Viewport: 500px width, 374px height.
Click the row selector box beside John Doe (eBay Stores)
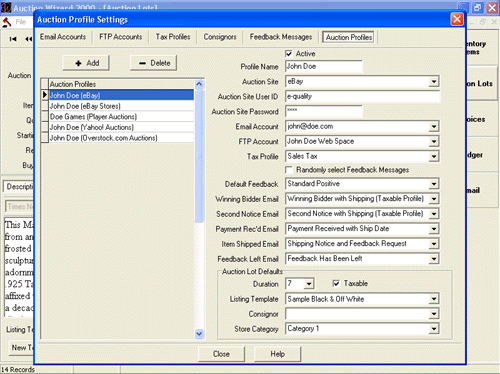click(45, 106)
